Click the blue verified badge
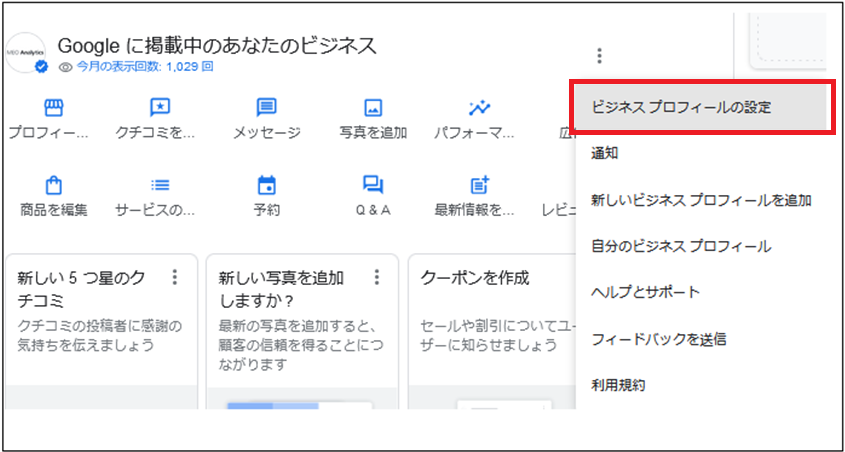 pos(41,67)
